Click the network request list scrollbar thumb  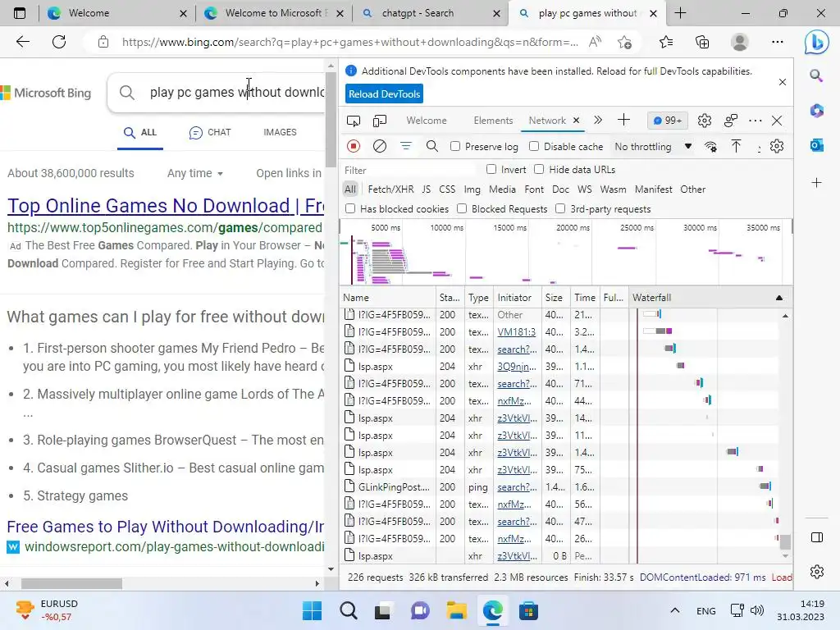[785, 542]
